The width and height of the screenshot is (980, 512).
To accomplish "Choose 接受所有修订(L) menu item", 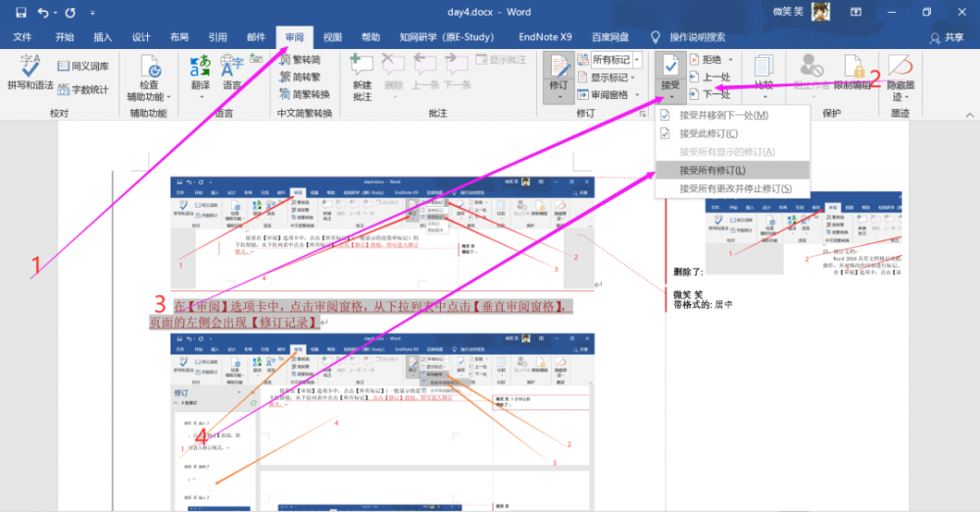I will [732, 171].
